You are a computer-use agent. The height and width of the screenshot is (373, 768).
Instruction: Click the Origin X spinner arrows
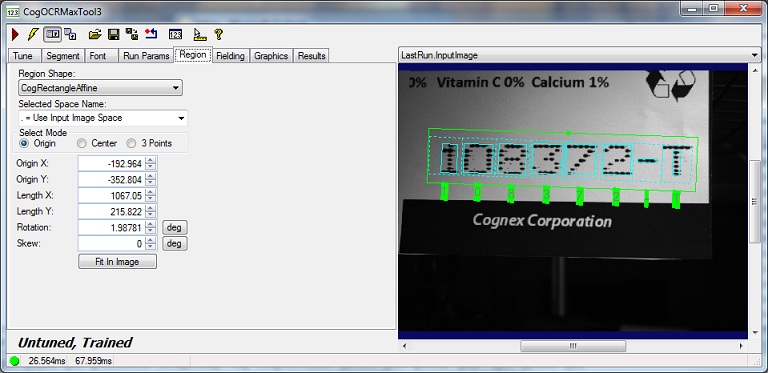point(151,163)
